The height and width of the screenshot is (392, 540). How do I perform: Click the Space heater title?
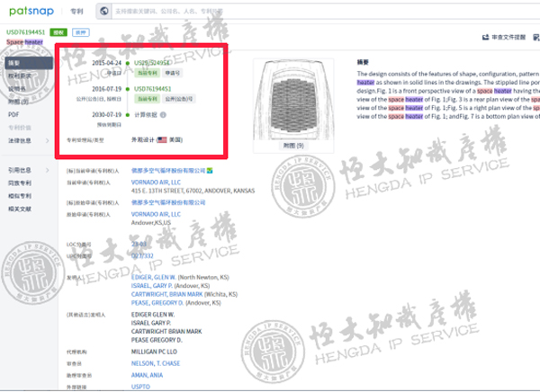tap(24, 42)
